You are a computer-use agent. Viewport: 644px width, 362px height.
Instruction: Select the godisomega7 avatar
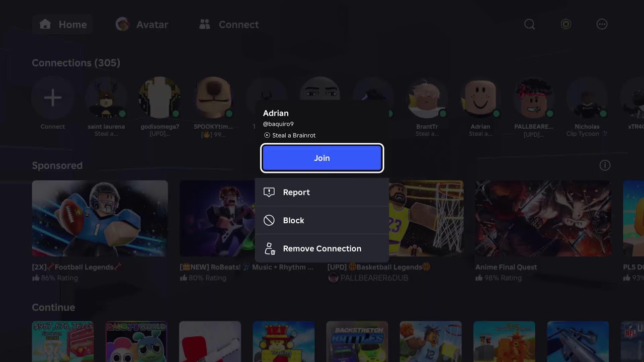coord(160,98)
